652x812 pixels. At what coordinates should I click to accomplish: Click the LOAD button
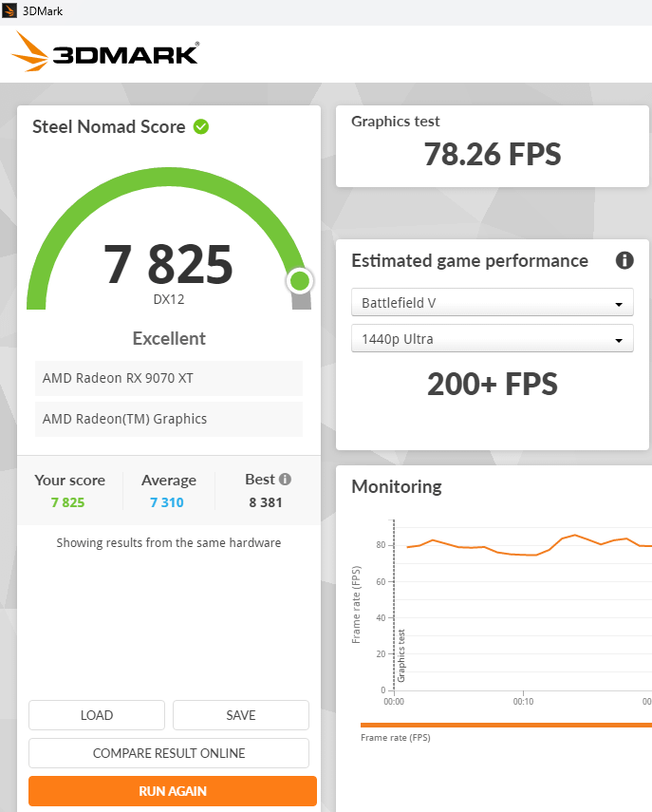tap(97, 715)
